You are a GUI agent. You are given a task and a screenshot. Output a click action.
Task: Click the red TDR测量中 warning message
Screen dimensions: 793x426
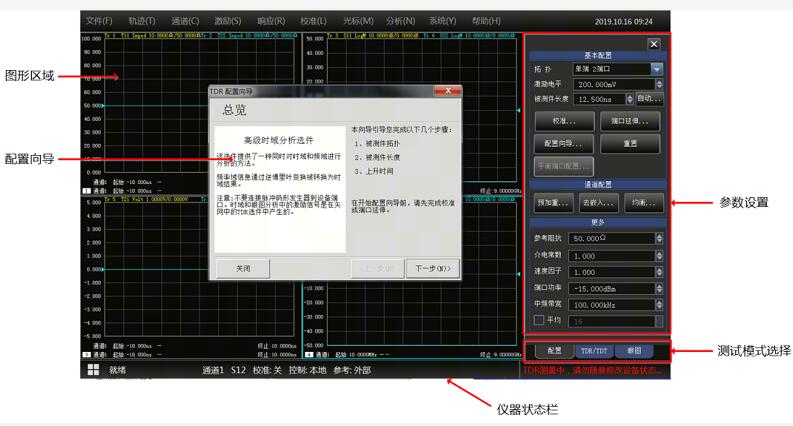point(592,370)
